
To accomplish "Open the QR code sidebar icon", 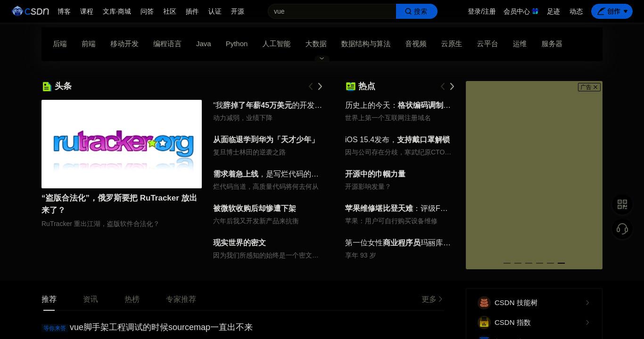I will coord(622,204).
